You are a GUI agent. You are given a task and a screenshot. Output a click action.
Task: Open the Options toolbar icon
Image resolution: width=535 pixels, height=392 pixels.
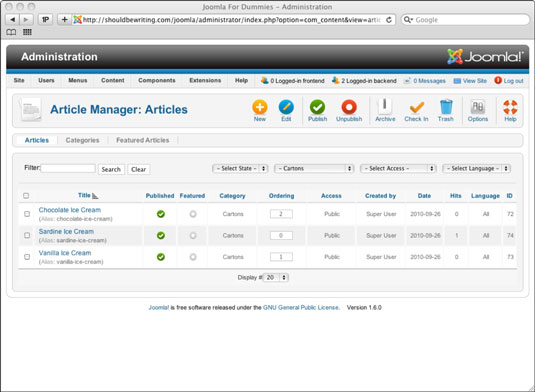477,107
